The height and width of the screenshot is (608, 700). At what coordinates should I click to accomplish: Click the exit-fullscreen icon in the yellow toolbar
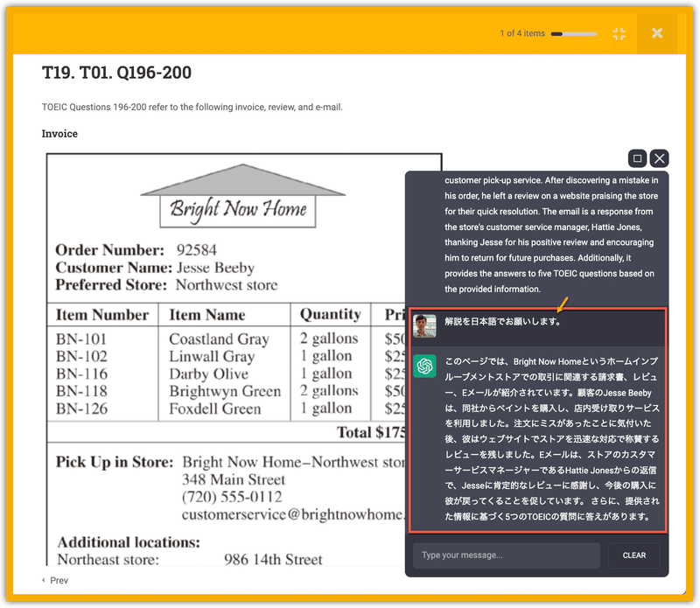point(619,33)
